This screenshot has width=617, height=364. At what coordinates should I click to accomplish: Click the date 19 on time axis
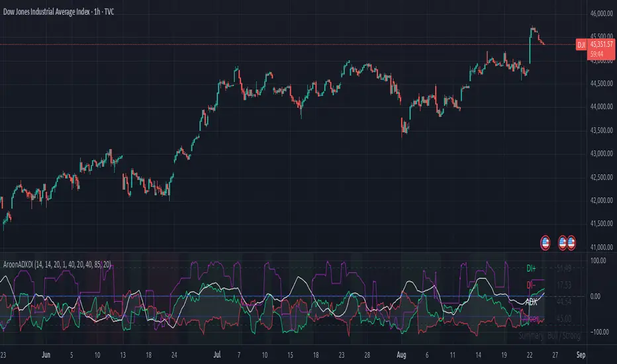504,355
